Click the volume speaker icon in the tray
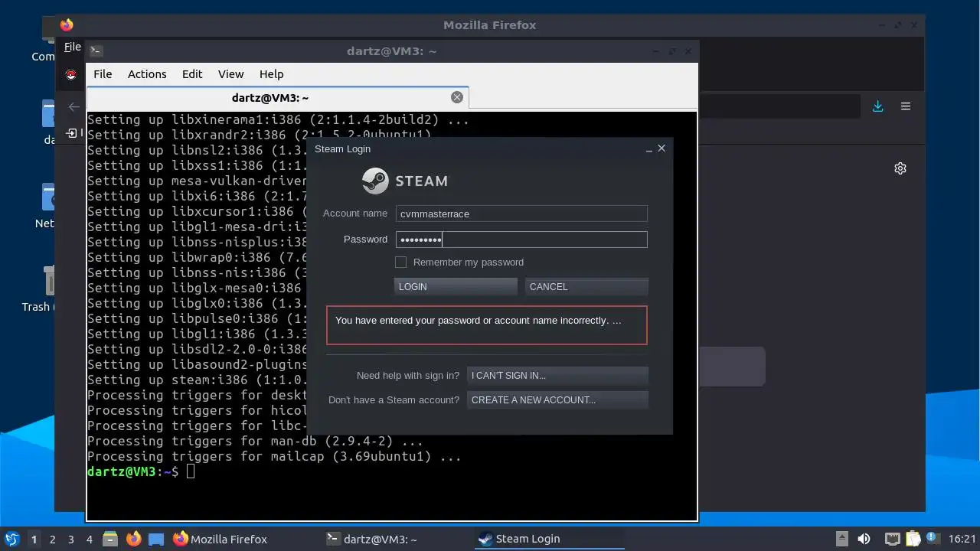The width and height of the screenshot is (980, 551). coord(864,539)
